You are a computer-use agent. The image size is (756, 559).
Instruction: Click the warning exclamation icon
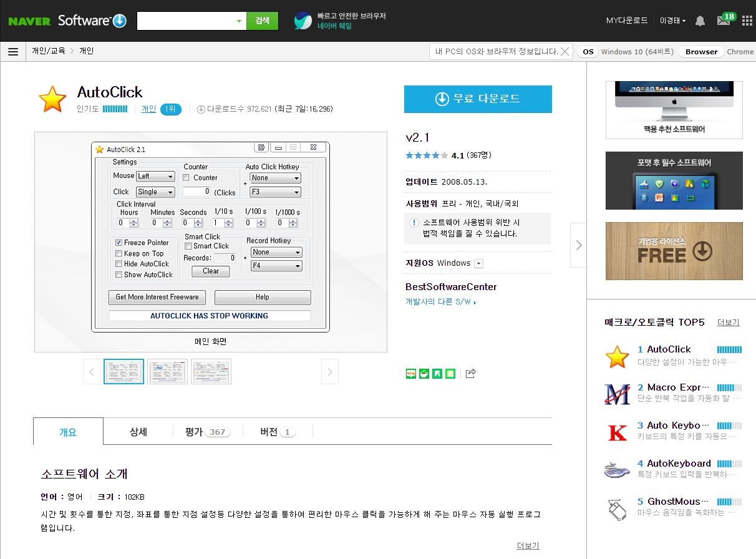pyautogui.click(x=414, y=223)
